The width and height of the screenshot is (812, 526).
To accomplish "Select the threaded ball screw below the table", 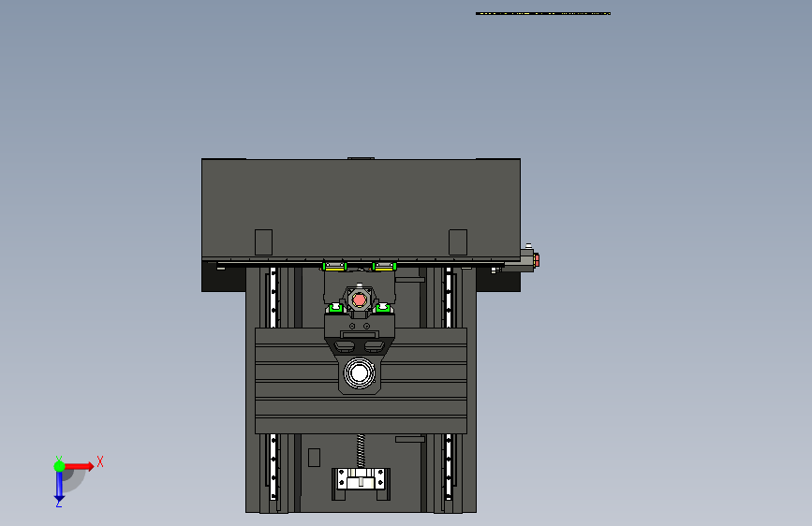I will pos(361,450).
